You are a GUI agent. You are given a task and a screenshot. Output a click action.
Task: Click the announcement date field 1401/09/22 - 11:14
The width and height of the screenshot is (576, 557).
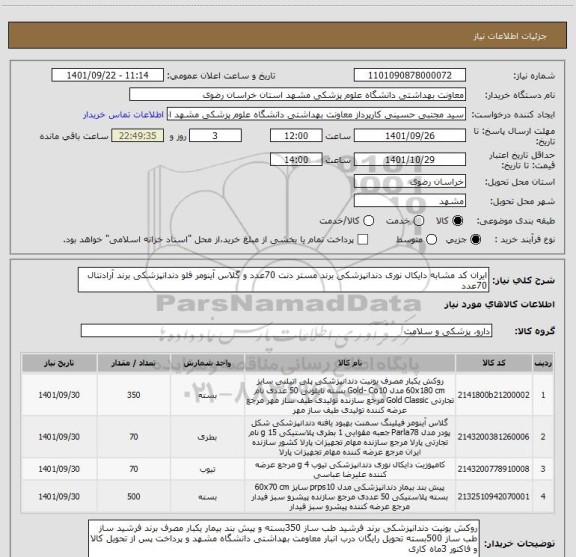click(108, 75)
